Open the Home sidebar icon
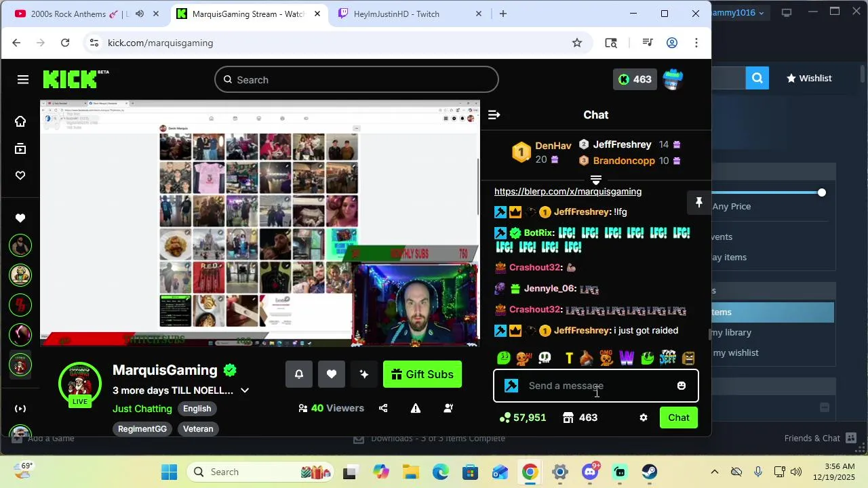The image size is (868, 488). pos(20,121)
